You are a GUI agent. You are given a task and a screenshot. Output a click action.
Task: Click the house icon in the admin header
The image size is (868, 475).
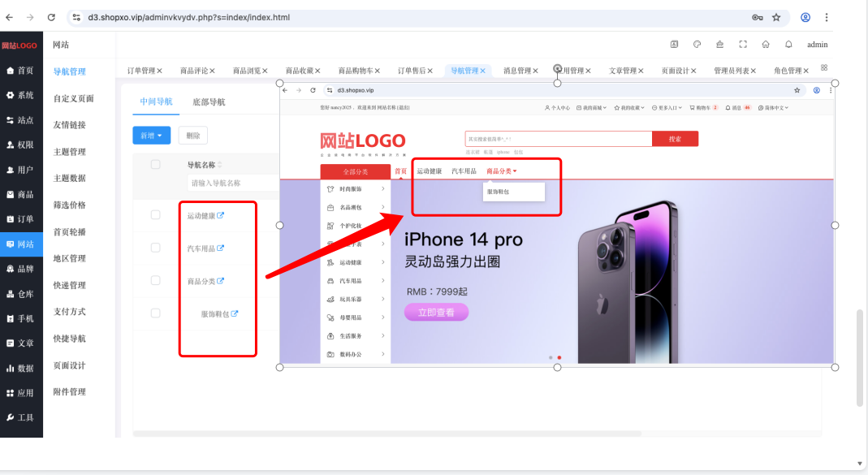click(766, 45)
